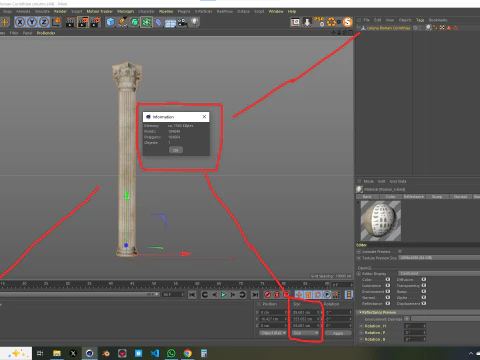Viewport: 480px width, 360px height.
Task: Switch to the Reflectance material tab
Action: pyautogui.click(x=414, y=197)
